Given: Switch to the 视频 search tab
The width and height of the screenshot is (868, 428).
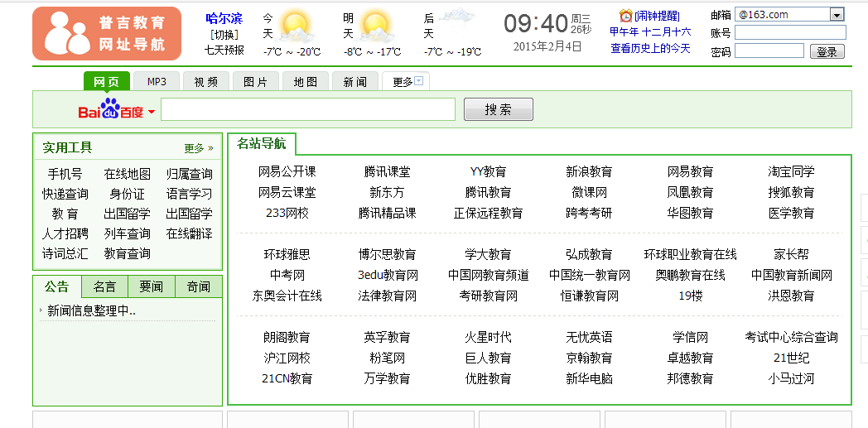Looking at the screenshot, I should click(x=206, y=81).
